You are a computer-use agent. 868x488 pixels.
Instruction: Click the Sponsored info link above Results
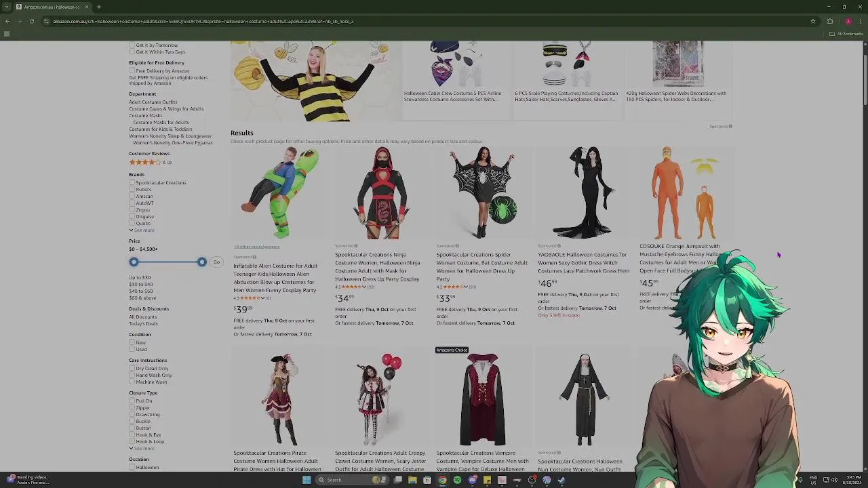click(x=721, y=127)
